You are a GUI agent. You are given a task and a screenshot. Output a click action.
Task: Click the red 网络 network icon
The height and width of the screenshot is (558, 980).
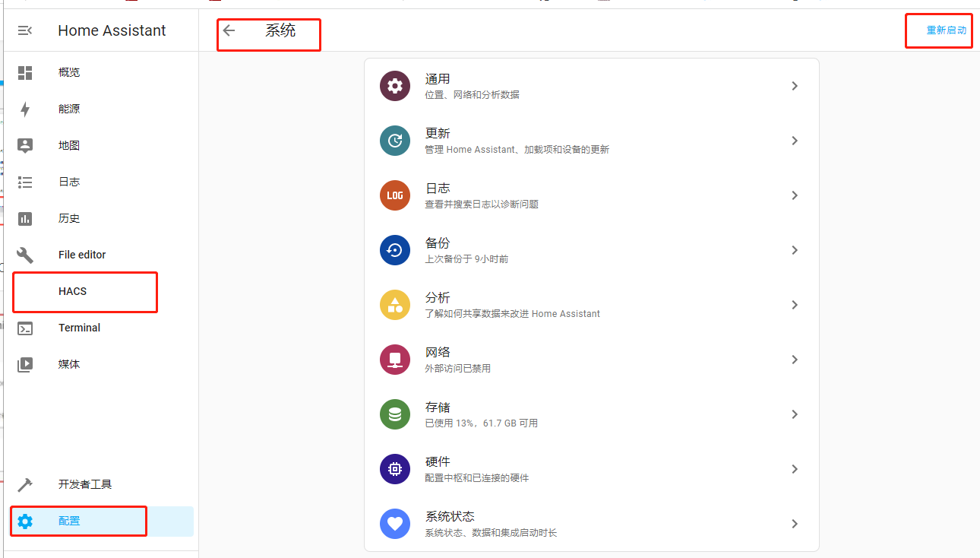(x=395, y=360)
